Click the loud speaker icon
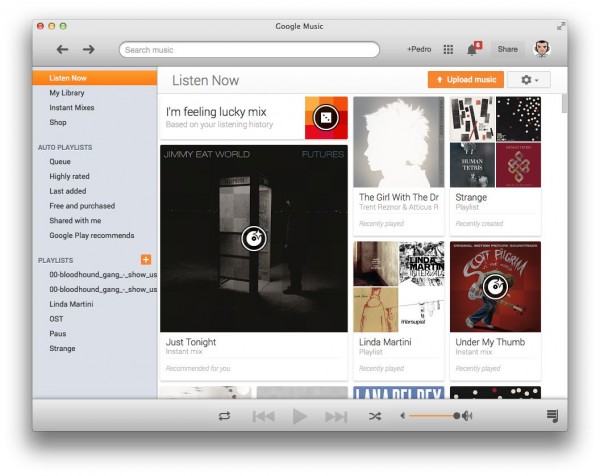600x476 pixels. click(467, 416)
